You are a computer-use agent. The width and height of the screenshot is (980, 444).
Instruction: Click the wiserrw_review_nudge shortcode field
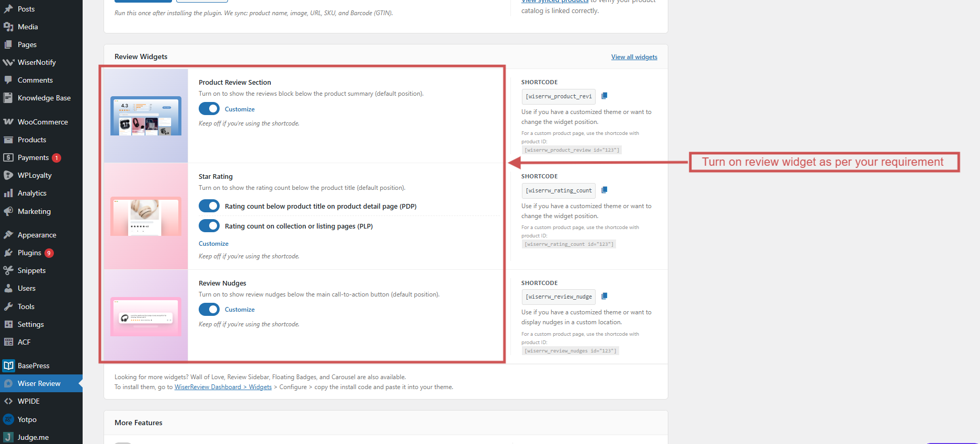559,297
